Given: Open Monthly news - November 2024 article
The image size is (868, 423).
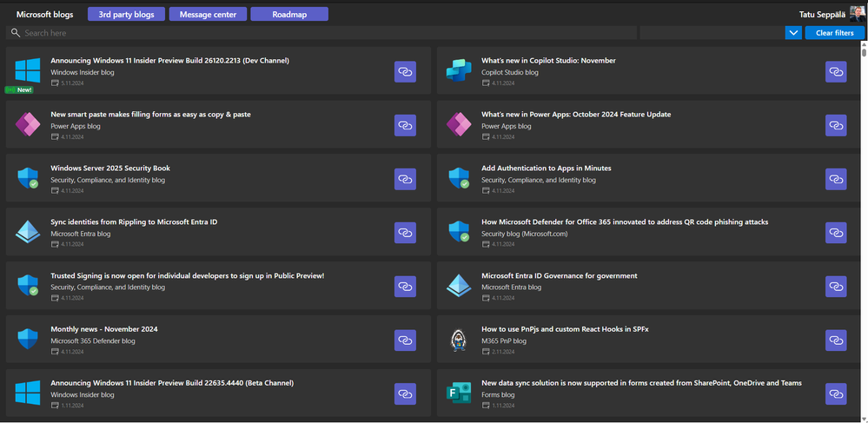Looking at the screenshot, I should click(104, 329).
